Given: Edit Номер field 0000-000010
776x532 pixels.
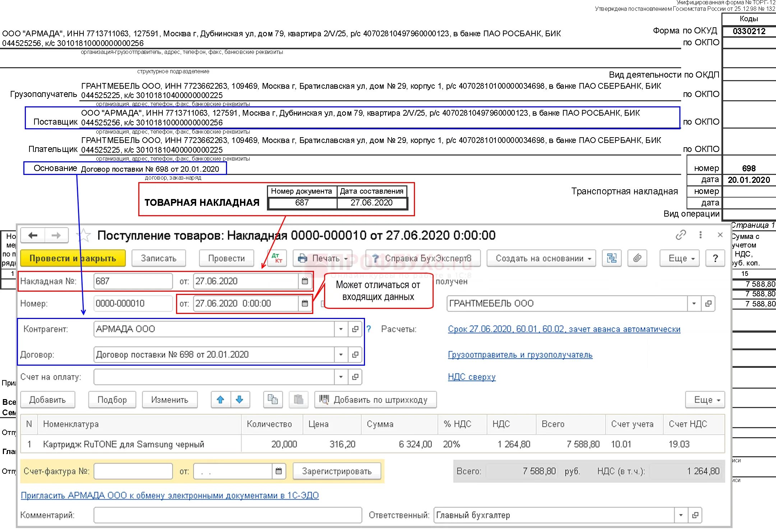Looking at the screenshot, I should 133,304.
